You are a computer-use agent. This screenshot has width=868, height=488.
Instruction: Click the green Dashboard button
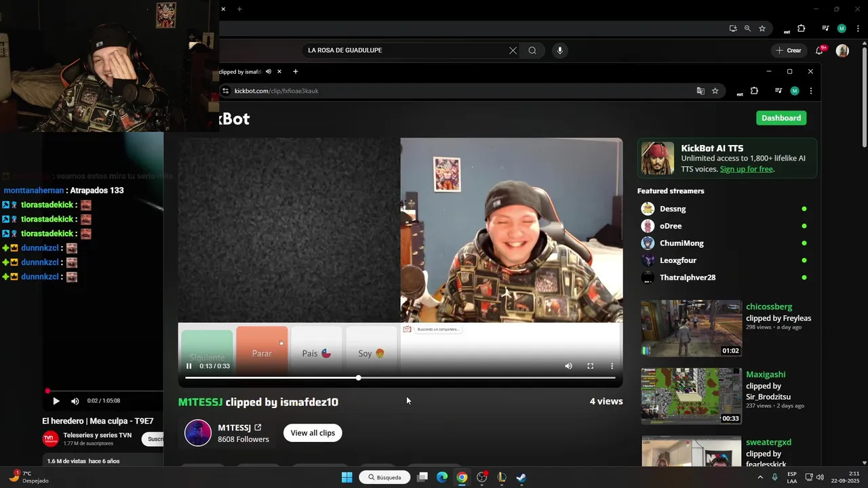(x=781, y=118)
